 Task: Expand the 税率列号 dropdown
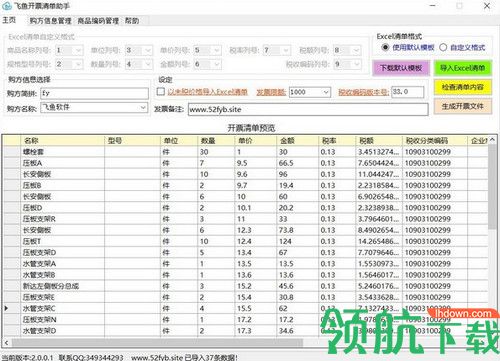(x=286, y=50)
